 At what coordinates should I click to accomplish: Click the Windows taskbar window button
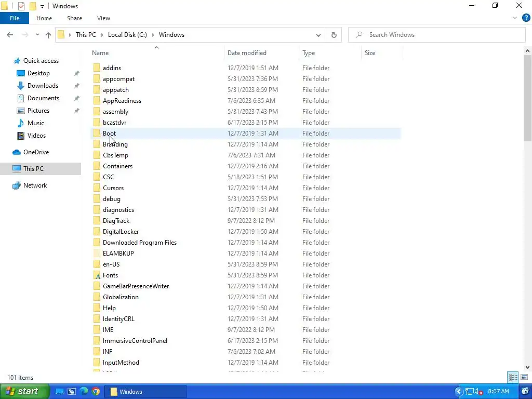(145, 392)
